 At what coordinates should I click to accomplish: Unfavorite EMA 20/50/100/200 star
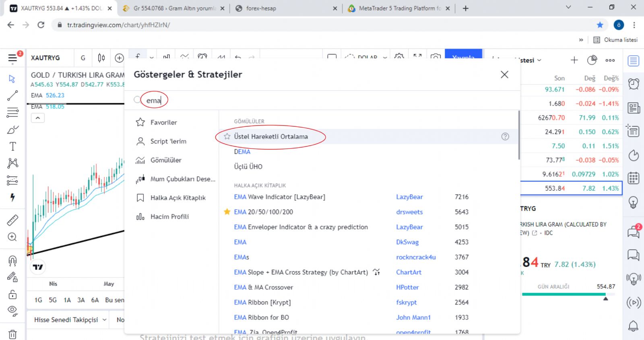[x=227, y=212]
